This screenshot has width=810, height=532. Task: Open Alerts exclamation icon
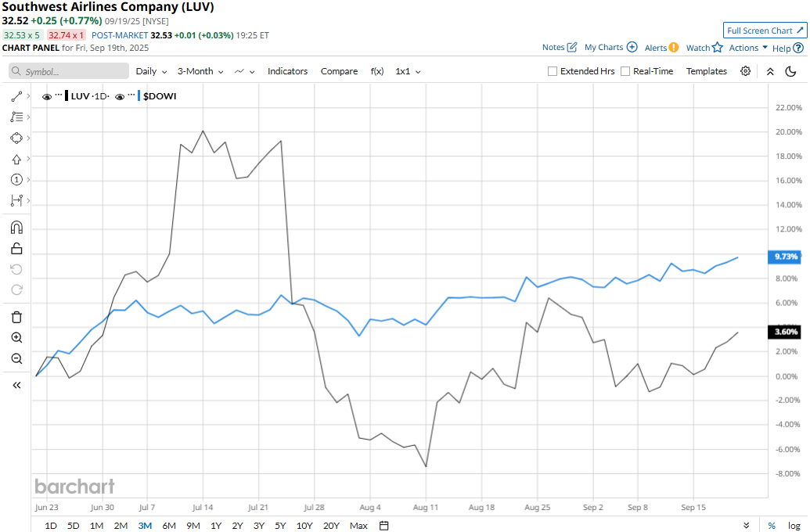tap(674, 48)
